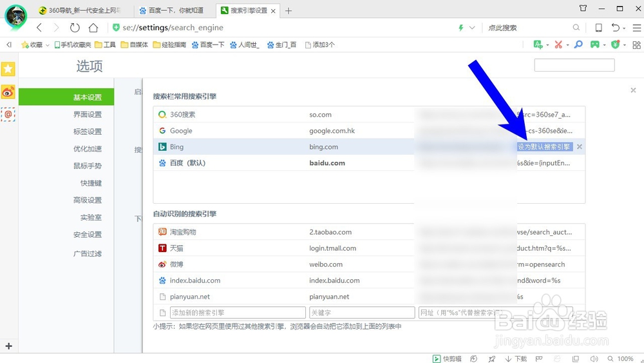Open the 生门_百 bookmark
Screen dimensions: 644x363
point(282,44)
